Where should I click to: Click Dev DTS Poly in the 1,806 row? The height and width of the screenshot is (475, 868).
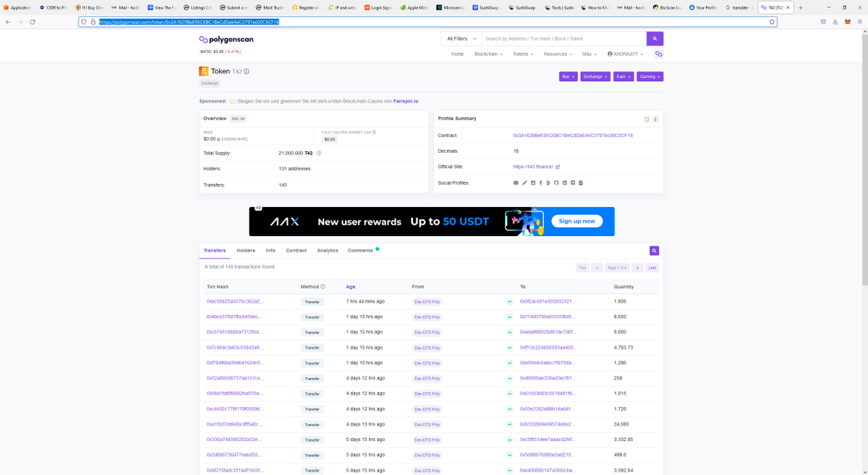(427, 301)
